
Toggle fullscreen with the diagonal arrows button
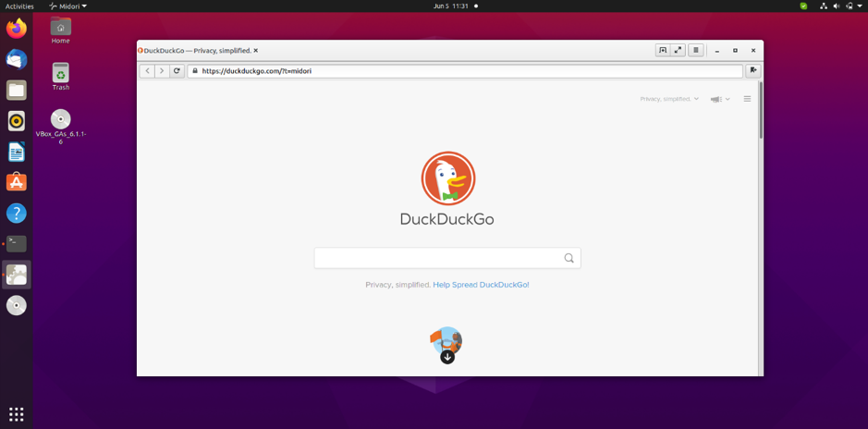[678, 50]
